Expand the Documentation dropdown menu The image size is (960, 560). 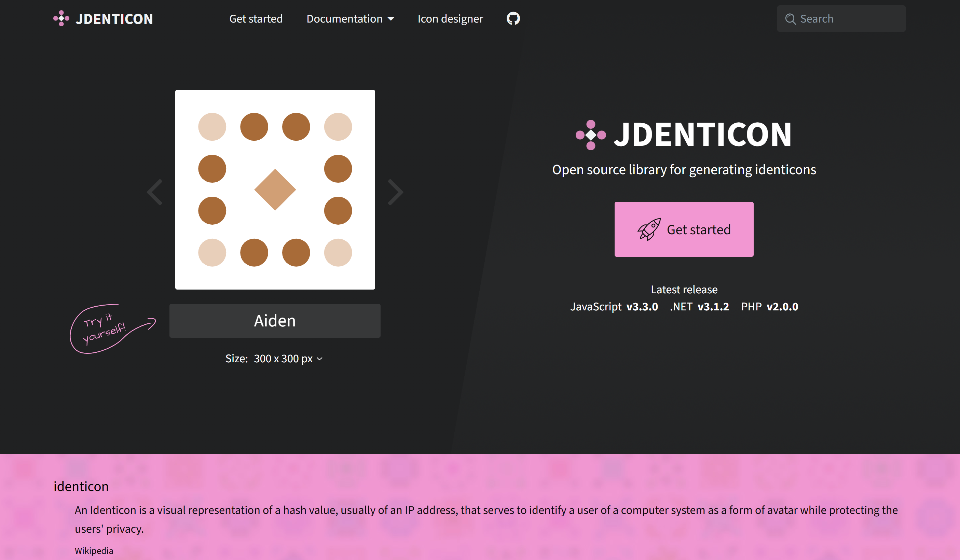pos(344,19)
